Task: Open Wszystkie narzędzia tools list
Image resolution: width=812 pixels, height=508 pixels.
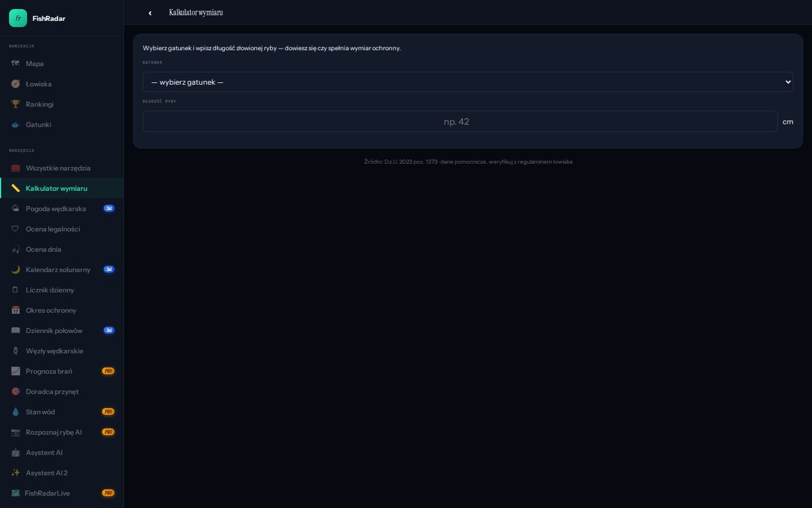Action: tap(58, 168)
